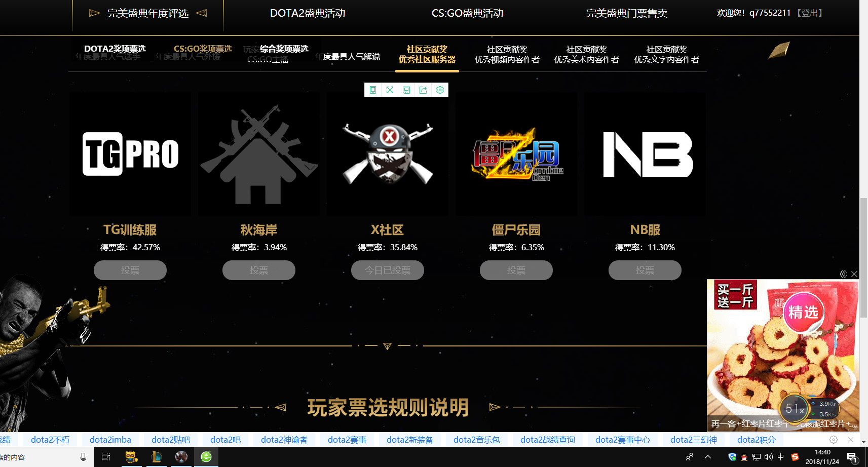Open the Sogou input method tray icon
The height and width of the screenshot is (467, 868).
pos(795,457)
